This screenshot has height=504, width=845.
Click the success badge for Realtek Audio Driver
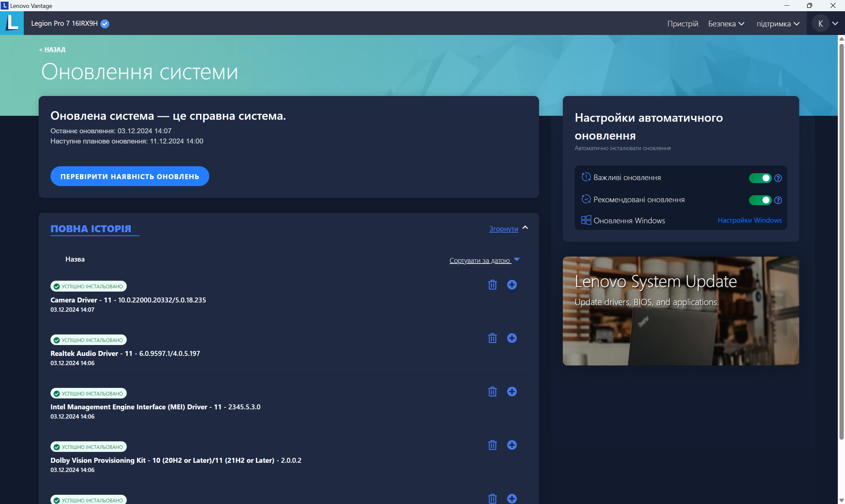coord(89,340)
